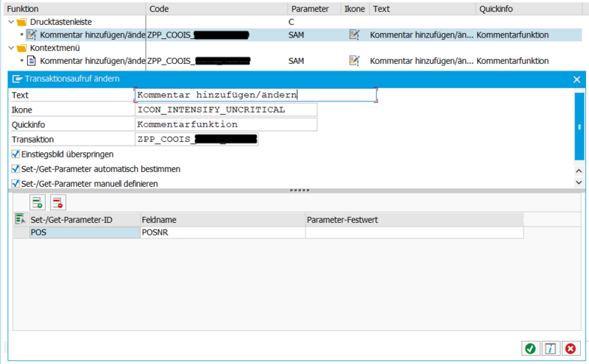The width and height of the screenshot is (589, 364).
Task: Click the parameter table select-all corner icon
Action: point(21,219)
